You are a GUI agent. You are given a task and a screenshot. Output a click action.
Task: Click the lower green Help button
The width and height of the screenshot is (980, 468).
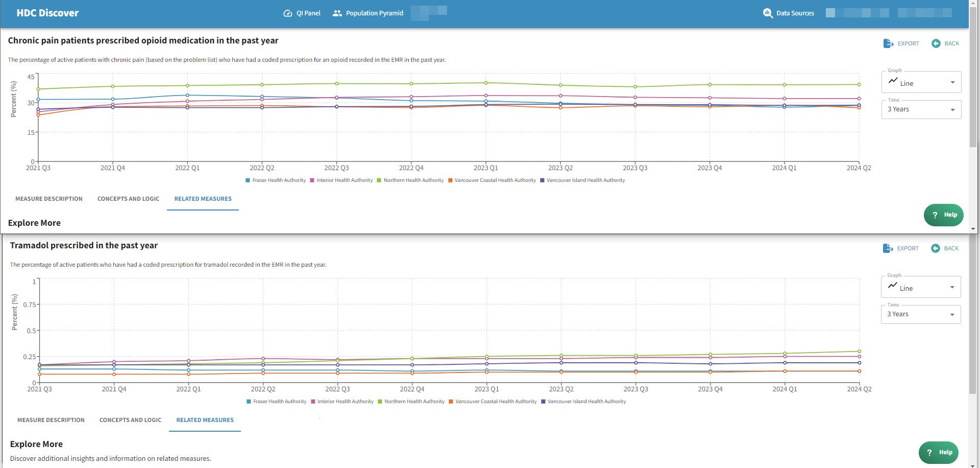(938, 452)
